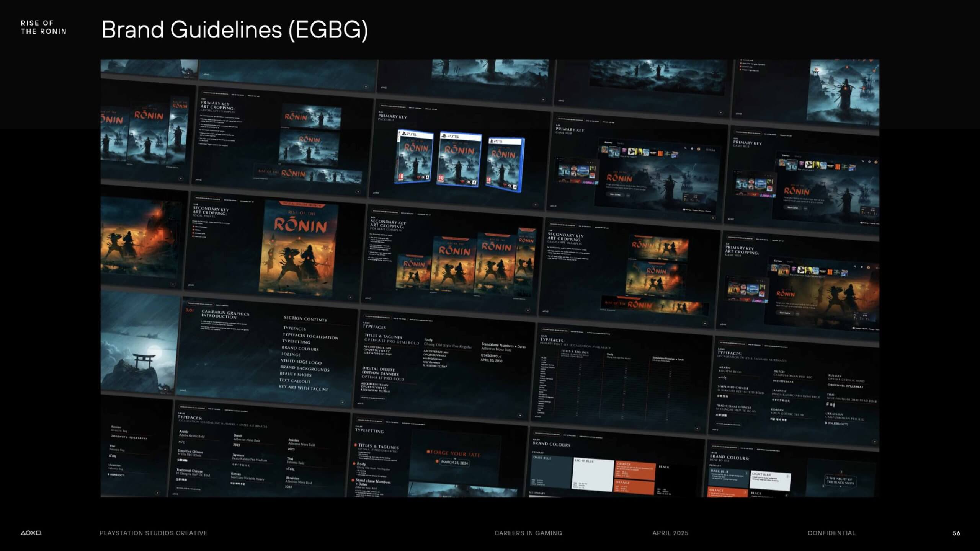Viewport: 980px width, 551px height.
Task: Click the Dark Blue brand colour swatch
Action: coord(550,471)
